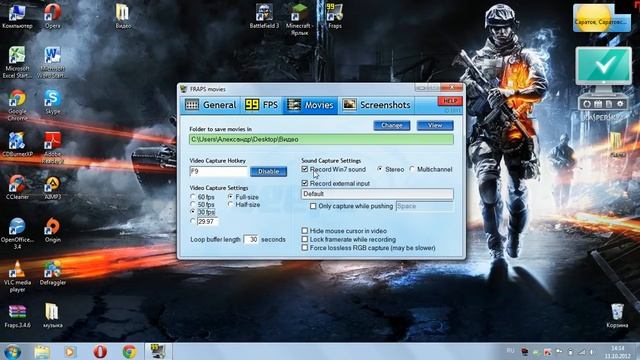Viewport: 640px width, 360px height.
Task: Switch to the Movies tab
Action: point(310,105)
